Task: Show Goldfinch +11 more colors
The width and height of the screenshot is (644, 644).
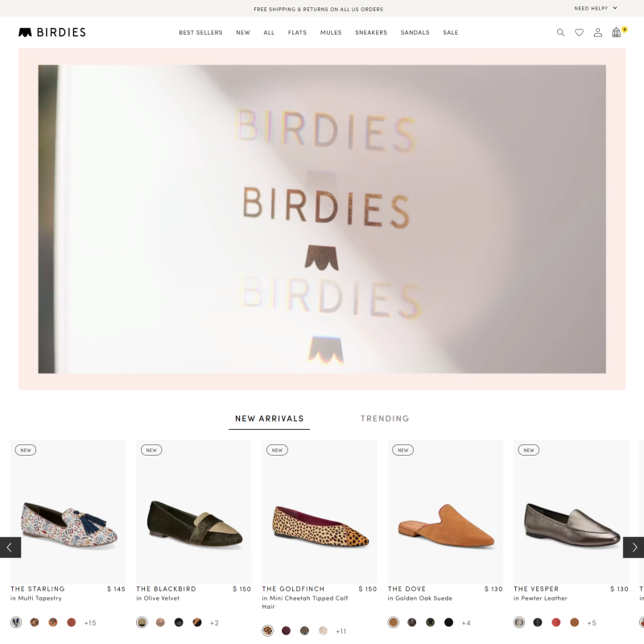Action: pos(341,631)
